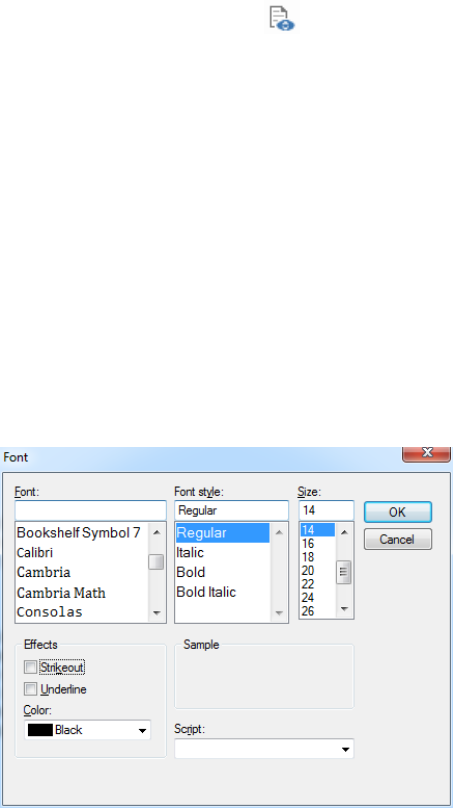The image size is (453, 808).
Task: Select size 24 in Size list
Action: coord(308,598)
